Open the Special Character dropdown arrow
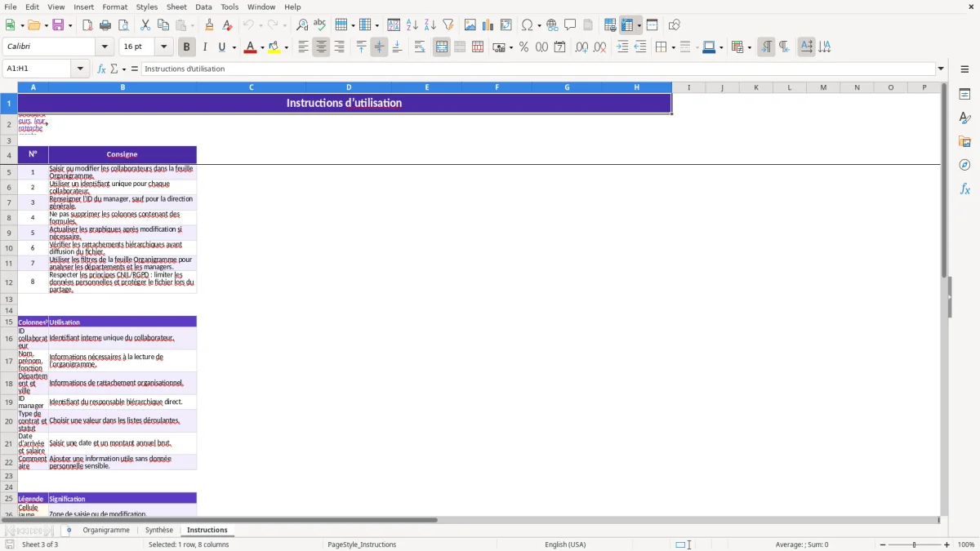 point(538,25)
